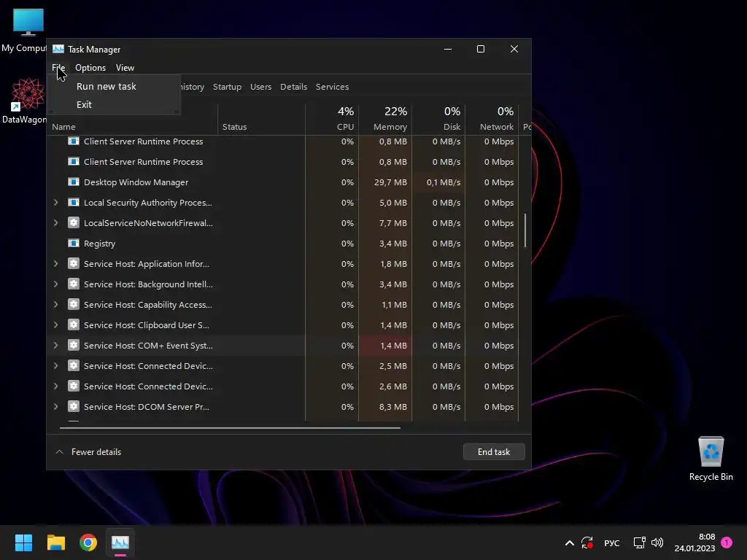This screenshot has height=560, width=747.
Task: Collapse view with Fewer details chevron
Action: (60, 452)
